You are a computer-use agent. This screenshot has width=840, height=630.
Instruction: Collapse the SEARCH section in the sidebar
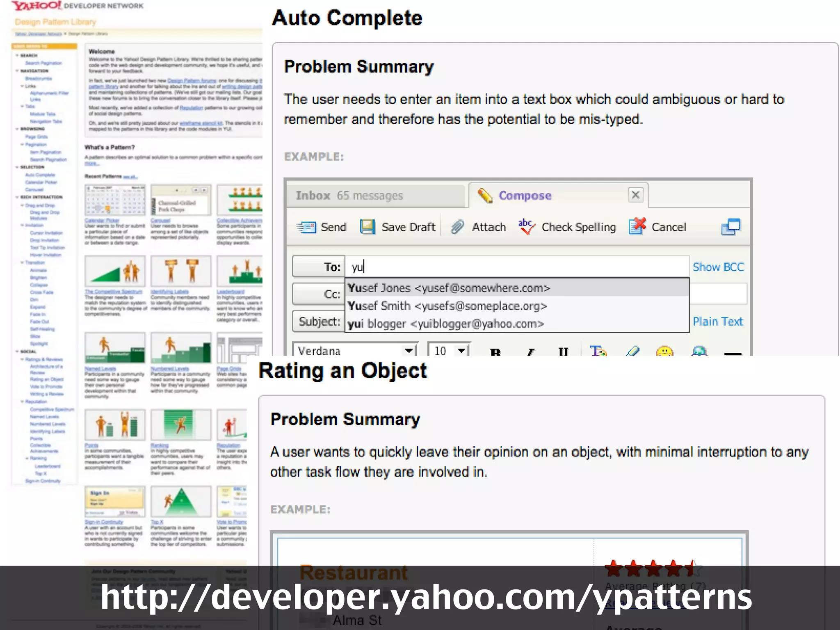click(x=17, y=55)
